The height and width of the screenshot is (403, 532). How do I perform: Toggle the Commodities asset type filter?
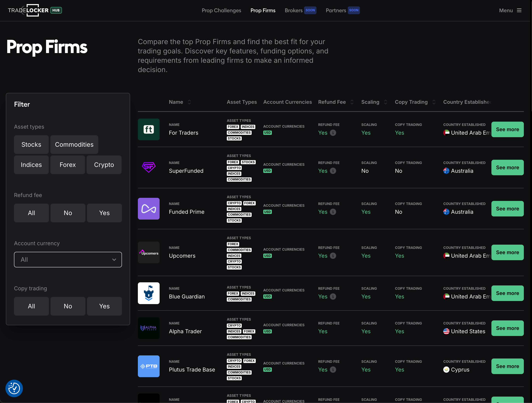click(x=74, y=144)
